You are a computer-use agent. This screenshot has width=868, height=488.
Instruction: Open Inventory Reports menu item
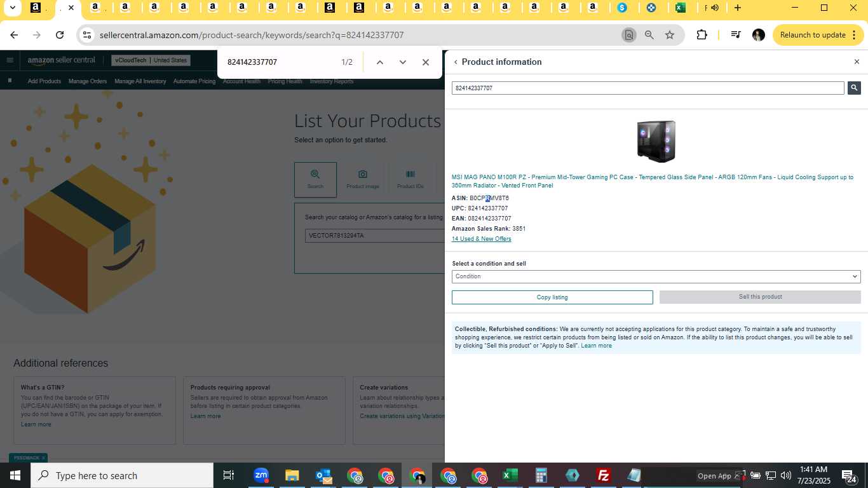click(x=332, y=81)
